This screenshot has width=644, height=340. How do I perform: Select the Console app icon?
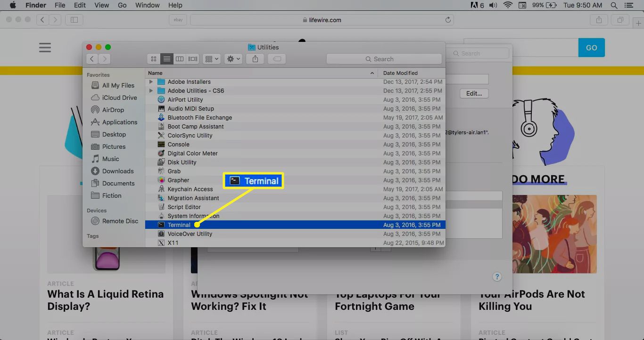tap(161, 145)
